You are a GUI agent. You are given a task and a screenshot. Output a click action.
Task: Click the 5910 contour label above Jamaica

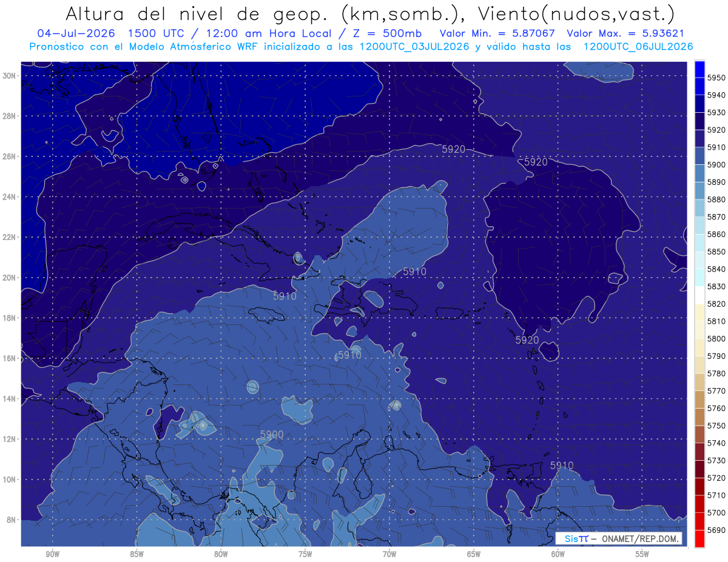click(x=285, y=296)
